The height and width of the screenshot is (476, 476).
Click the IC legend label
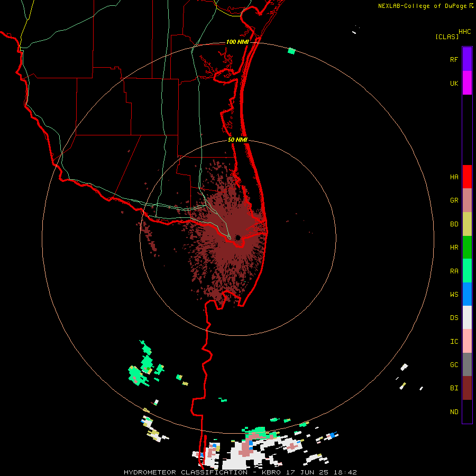coord(454,342)
